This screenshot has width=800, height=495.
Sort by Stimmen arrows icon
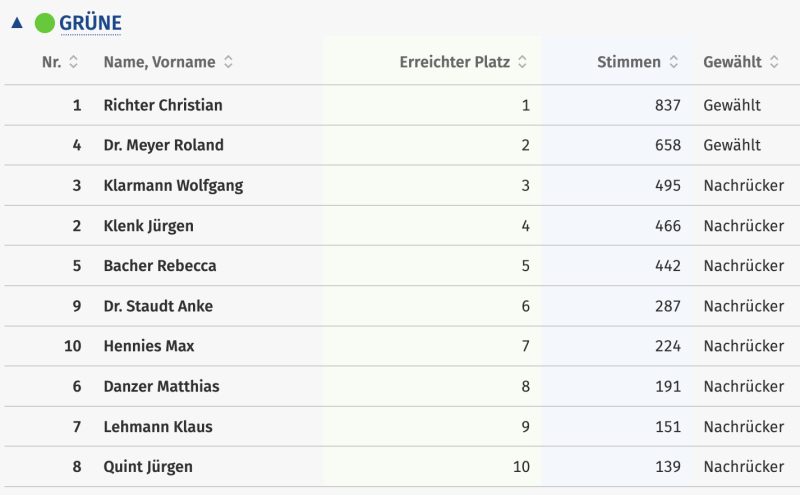pyautogui.click(x=674, y=62)
